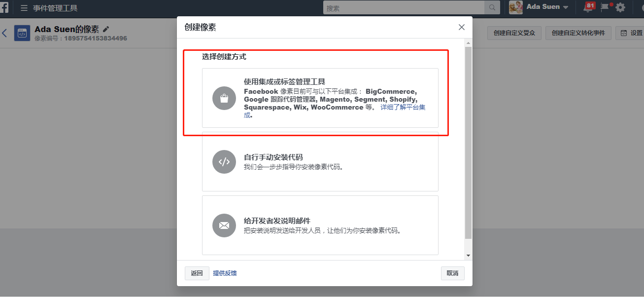Viewport: 644px width, 300px height.
Task: Open the 设置 settings button
Action: [631, 33]
